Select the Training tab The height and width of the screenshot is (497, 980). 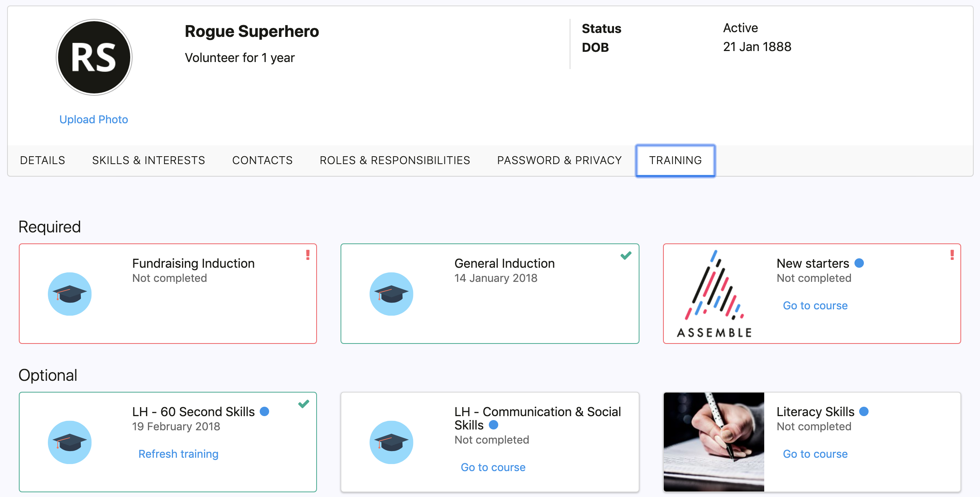click(676, 161)
